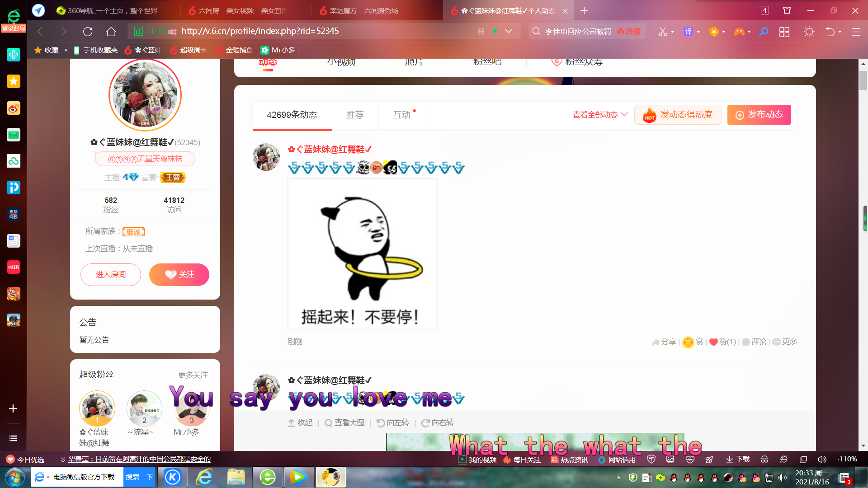Screen dimensions: 868x488
Task: Click the browser back arrow
Action: click(40, 32)
